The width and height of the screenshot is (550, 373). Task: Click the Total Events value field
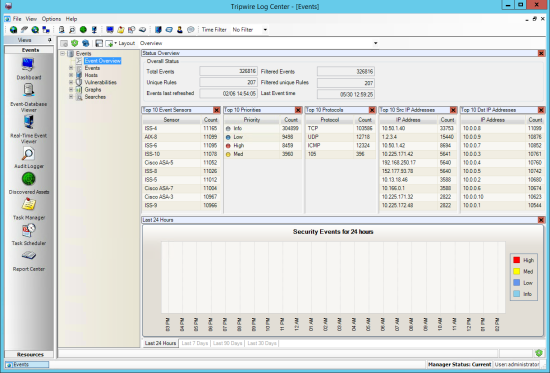point(228,71)
